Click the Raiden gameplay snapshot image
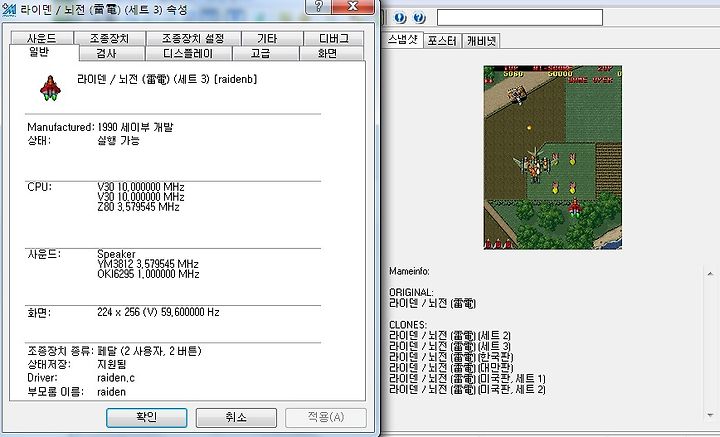The width and height of the screenshot is (720, 437). point(552,157)
